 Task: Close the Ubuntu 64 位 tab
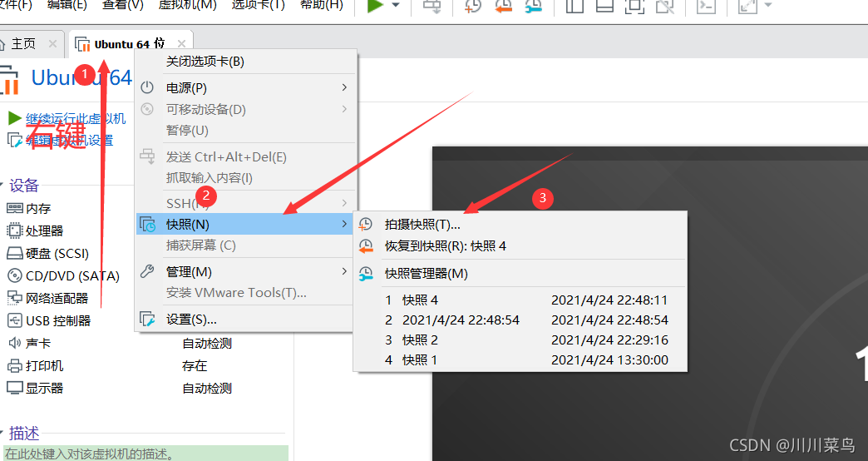(181, 44)
